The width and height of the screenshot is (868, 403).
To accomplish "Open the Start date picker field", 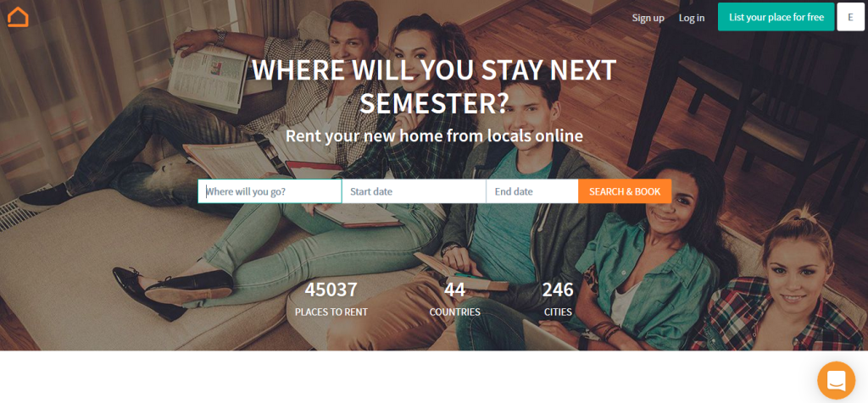I will coord(414,191).
